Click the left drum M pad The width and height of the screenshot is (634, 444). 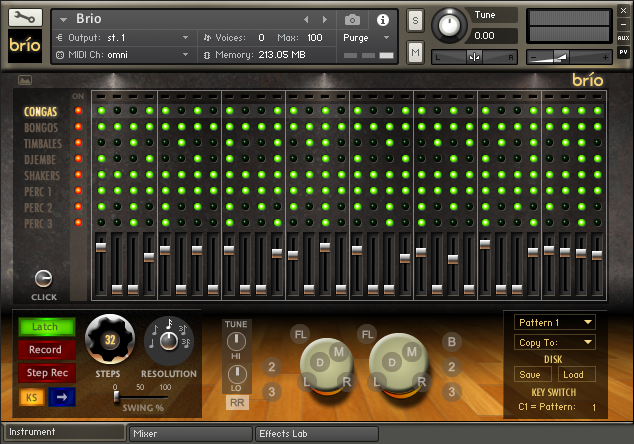tap(339, 352)
